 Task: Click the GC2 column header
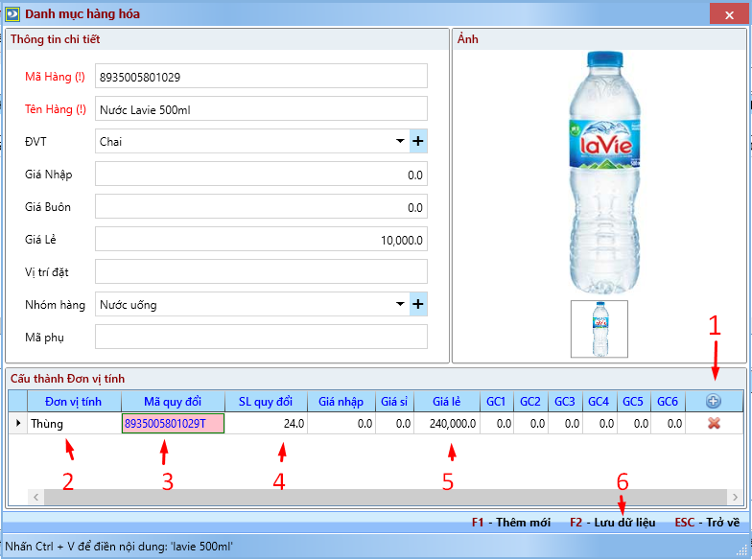pos(530,401)
